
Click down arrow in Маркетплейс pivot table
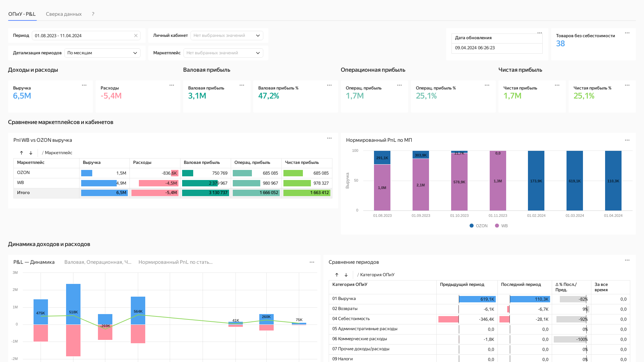(31, 153)
